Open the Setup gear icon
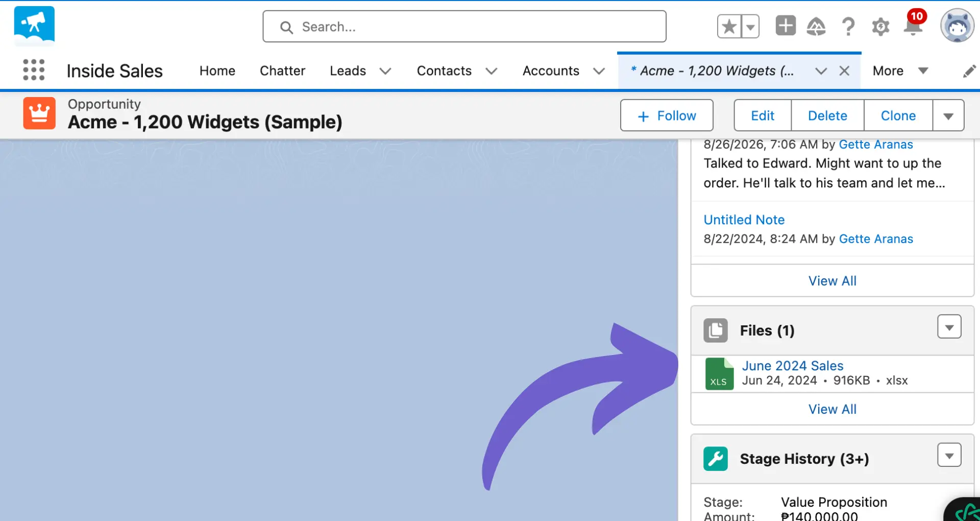 tap(880, 27)
